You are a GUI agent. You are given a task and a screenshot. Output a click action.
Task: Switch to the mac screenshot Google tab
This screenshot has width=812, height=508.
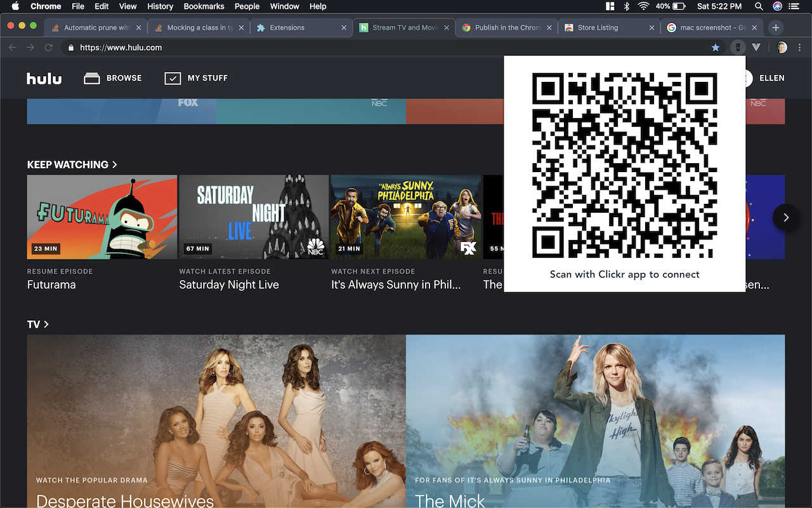coord(713,27)
